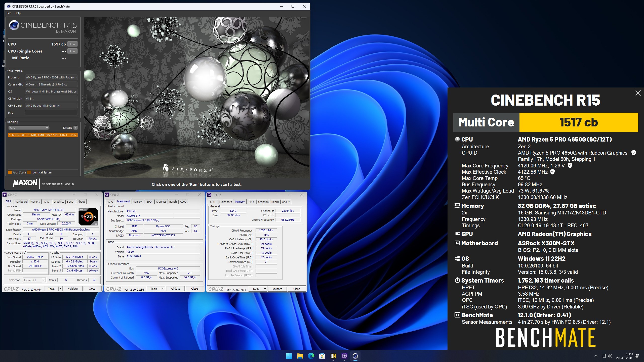
Task: Open the CPU tab in Memory CPU-Z window
Action: tap(213, 202)
